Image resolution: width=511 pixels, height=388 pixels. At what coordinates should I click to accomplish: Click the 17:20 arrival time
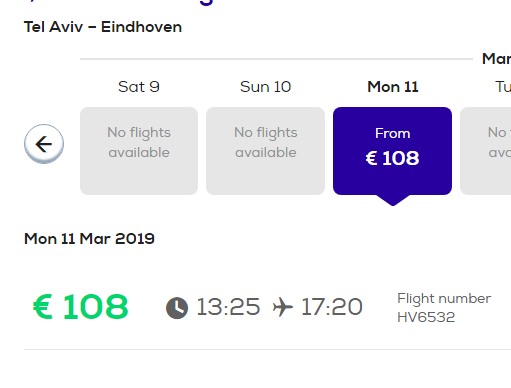[x=332, y=307]
